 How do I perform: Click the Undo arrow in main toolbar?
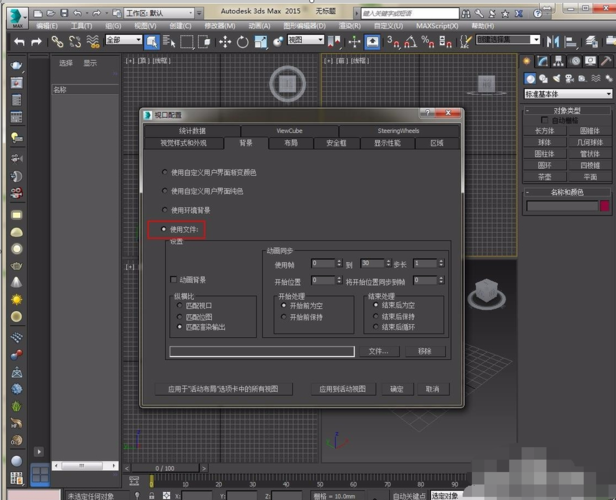coord(17,41)
